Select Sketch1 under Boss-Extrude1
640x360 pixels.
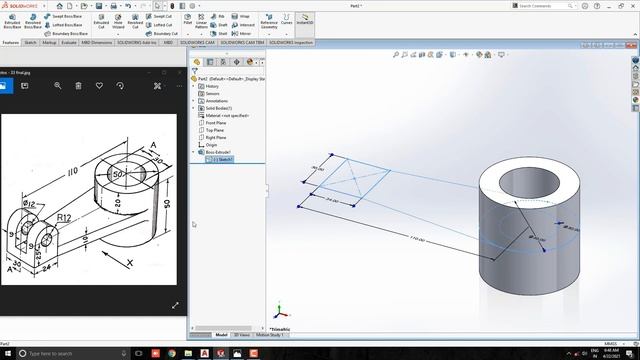pos(220,160)
